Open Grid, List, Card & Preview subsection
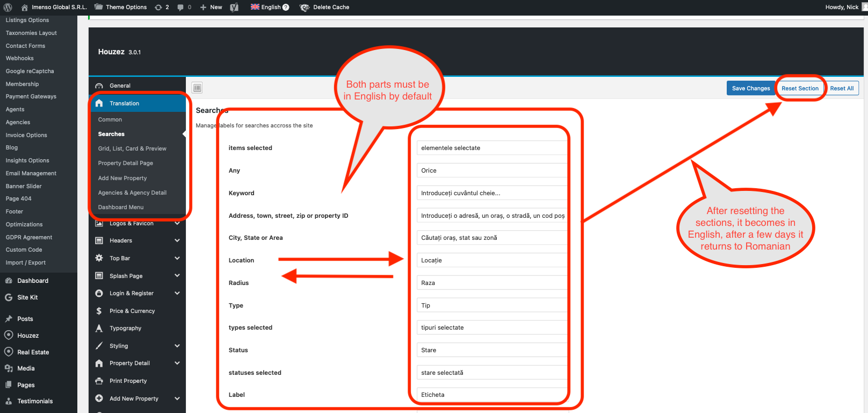868x413 pixels. coord(132,148)
